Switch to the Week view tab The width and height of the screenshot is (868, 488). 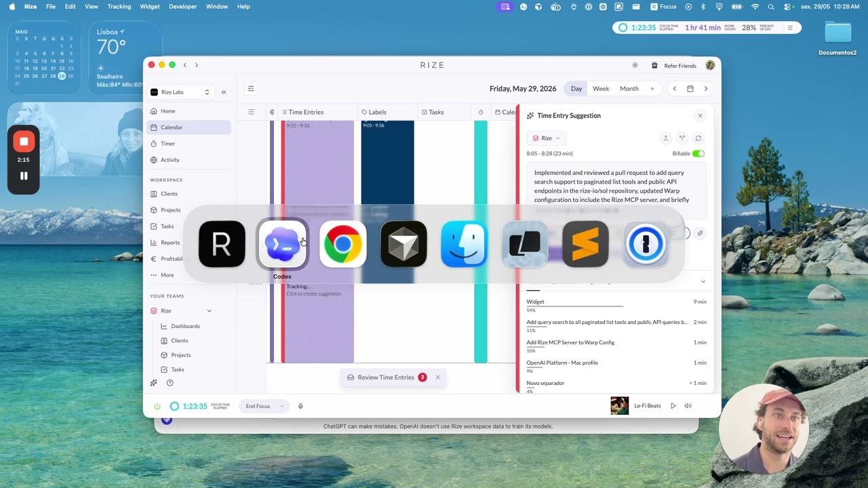click(x=601, y=89)
